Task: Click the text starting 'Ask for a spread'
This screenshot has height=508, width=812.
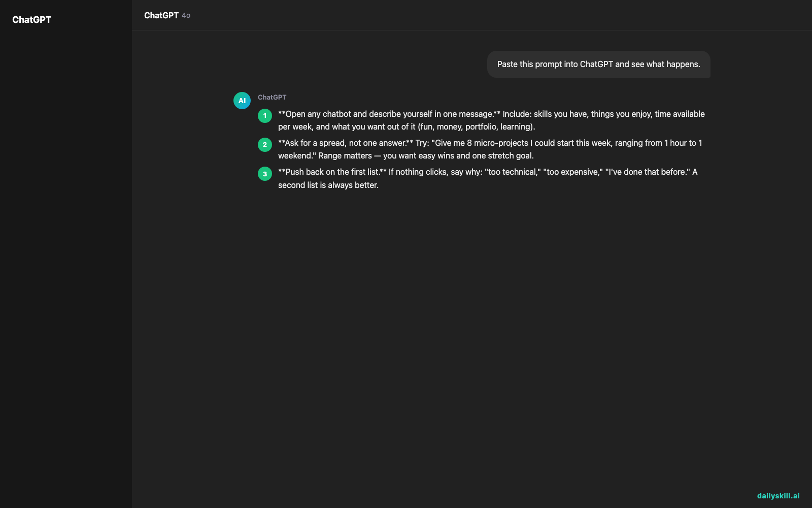Action: click(490, 149)
